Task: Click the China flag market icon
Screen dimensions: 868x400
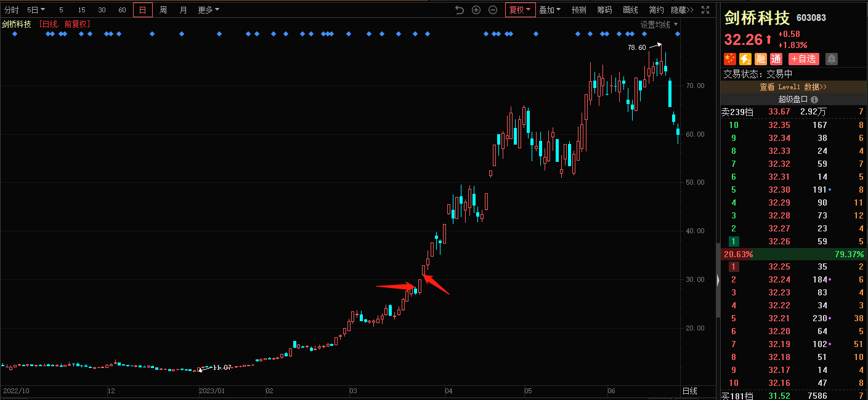Action: (x=729, y=59)
